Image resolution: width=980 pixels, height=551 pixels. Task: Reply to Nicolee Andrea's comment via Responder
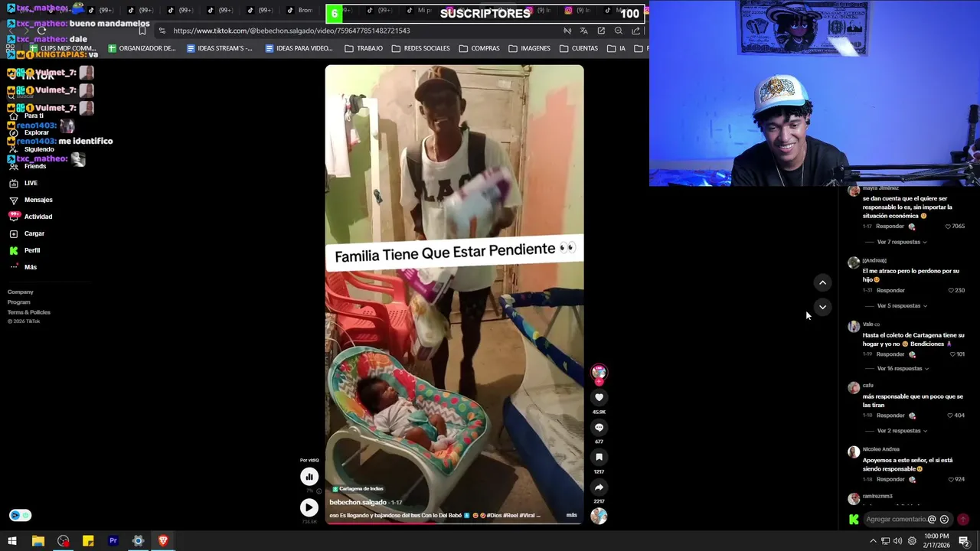coord(890,479)
